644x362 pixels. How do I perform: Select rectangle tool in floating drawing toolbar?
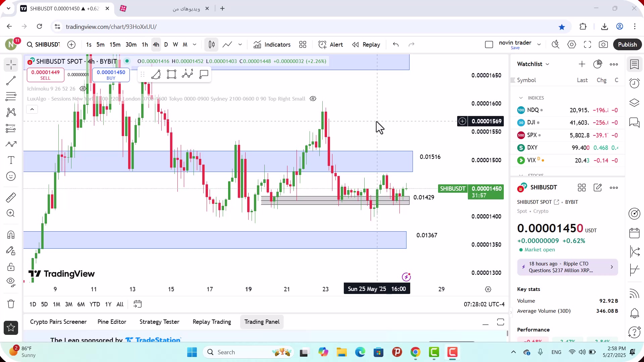click(172, 74)
